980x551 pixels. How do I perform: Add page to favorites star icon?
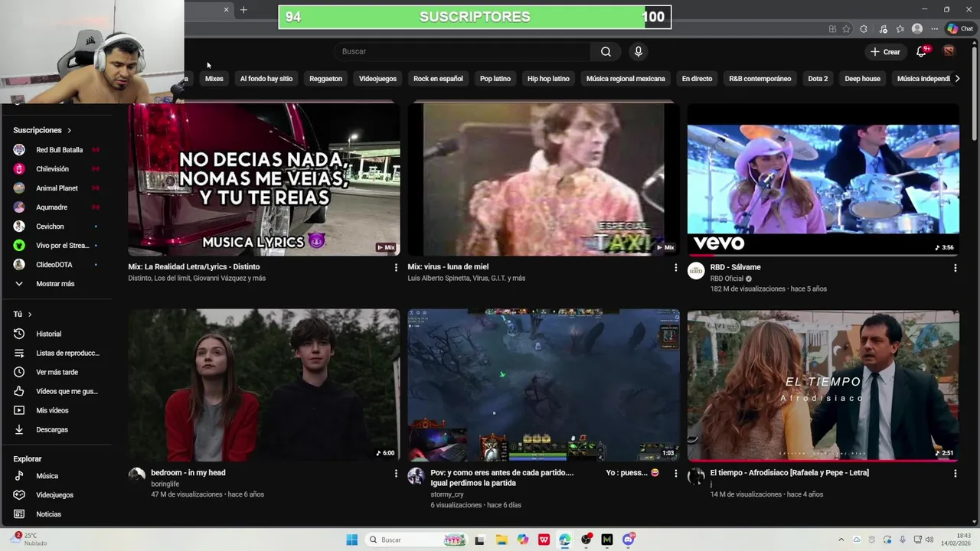(846, 29)
